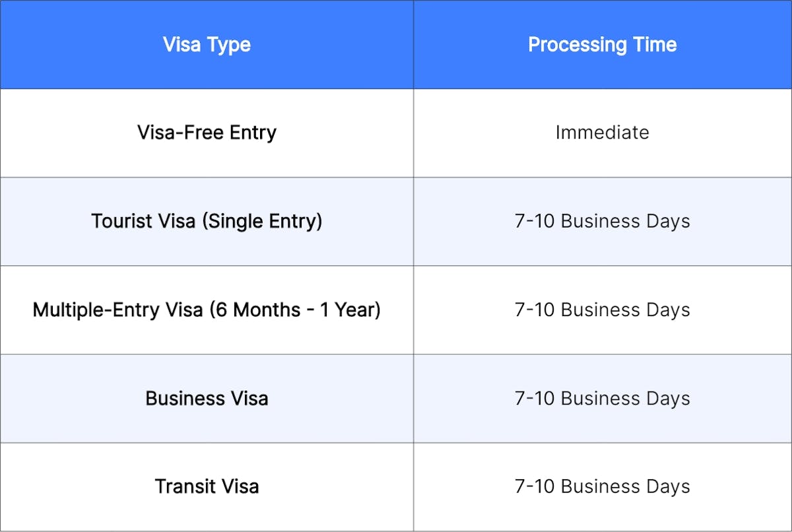
Task: Click processing time for Transit Visa row
Action: [602, 487]
